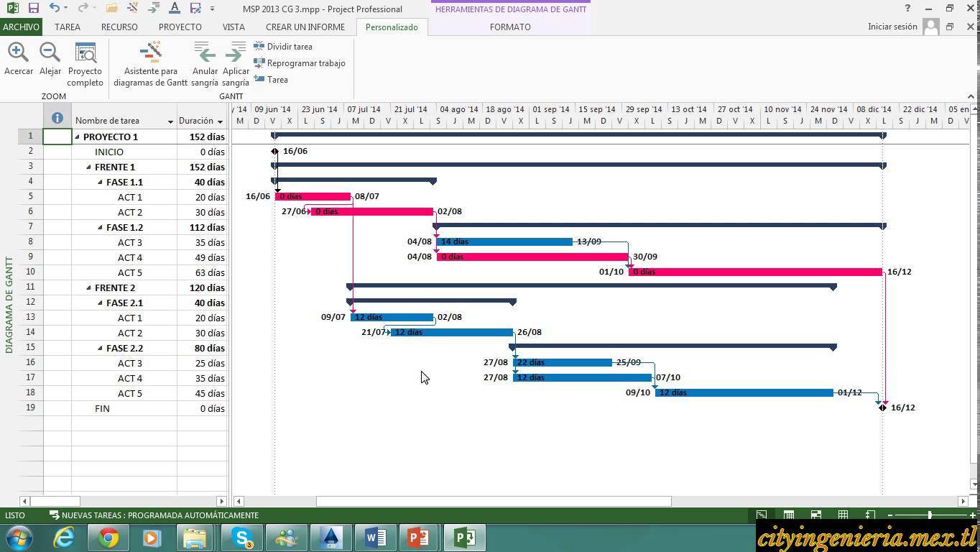Screen dimensions: 980x552
Task: Click the Acercar zoom in icon
Action: [x=18, y=53]
